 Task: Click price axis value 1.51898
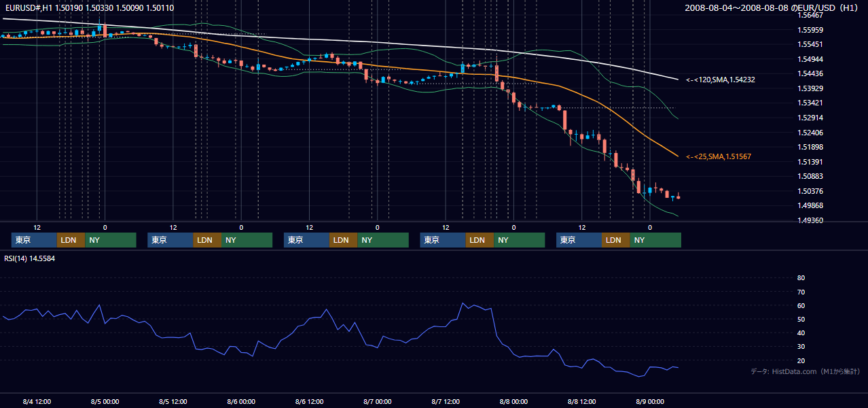[x=810, y=147]
